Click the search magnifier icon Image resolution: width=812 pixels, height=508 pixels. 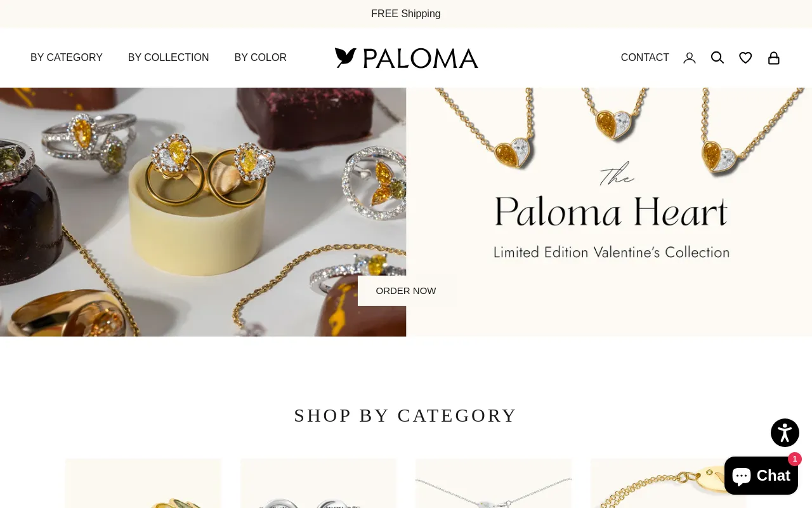[717, 58]
